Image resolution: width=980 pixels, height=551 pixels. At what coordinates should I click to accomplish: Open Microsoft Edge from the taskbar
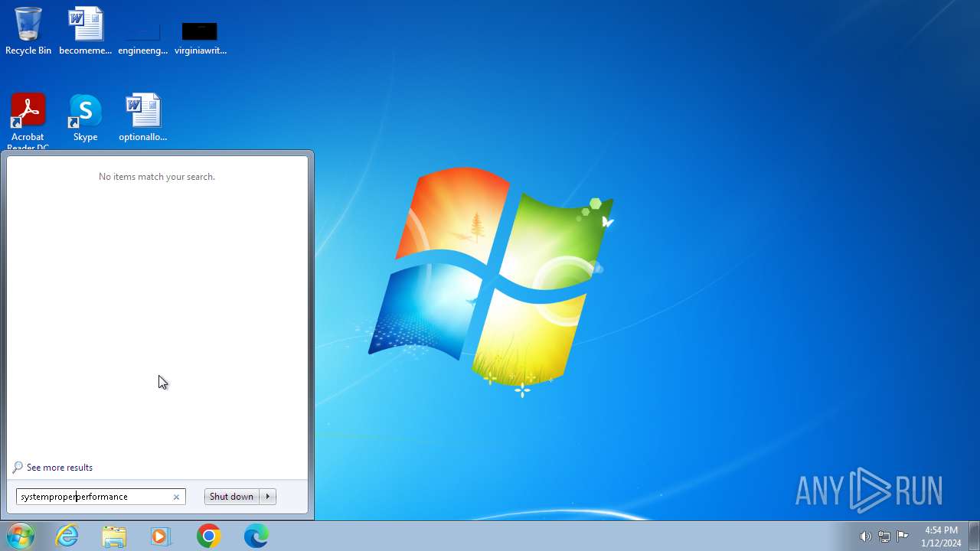pos(256,536)
